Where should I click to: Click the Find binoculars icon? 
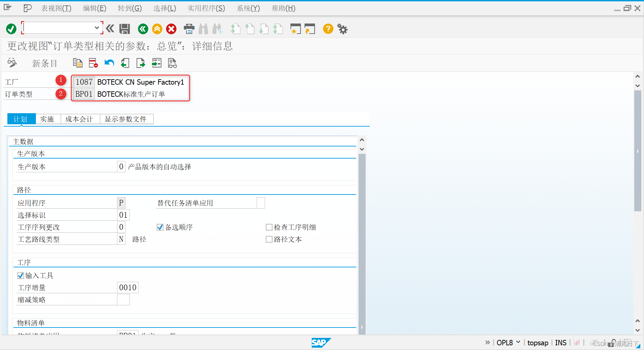click(203, 29)
